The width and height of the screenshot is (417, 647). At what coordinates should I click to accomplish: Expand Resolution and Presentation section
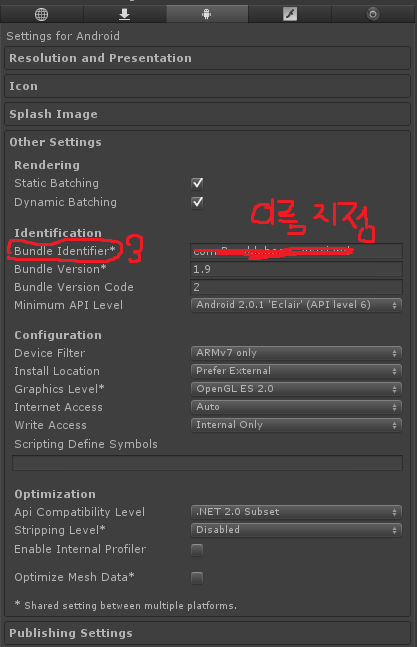[207, 58]
